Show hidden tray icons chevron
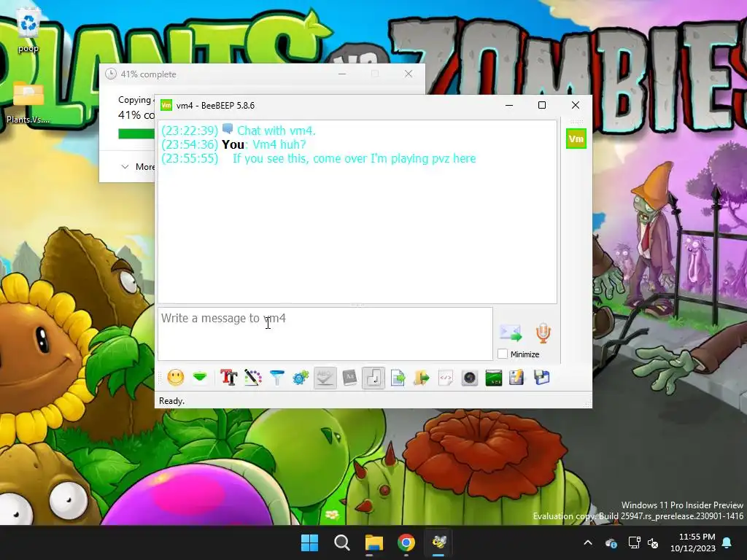The height and width of the screenshot is (560, 747). point(588,542)
